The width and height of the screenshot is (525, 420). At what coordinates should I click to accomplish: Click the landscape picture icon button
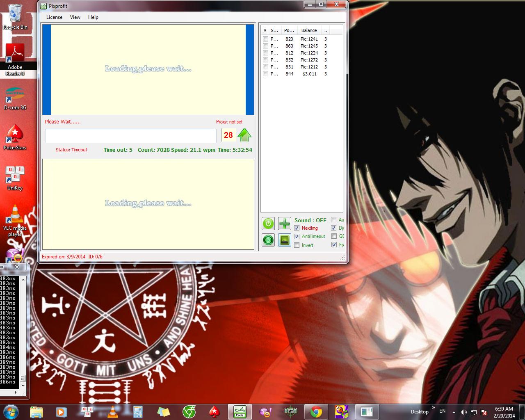point(285,240)
